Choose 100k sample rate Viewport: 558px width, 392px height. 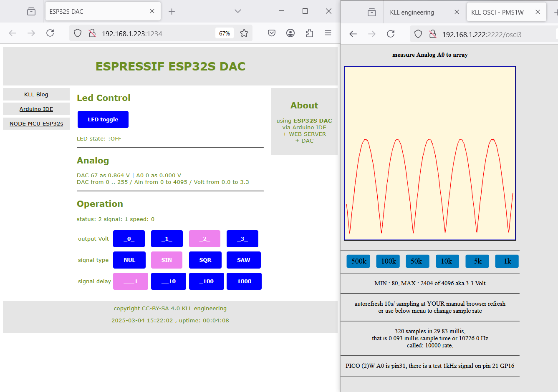coord(388,261)
